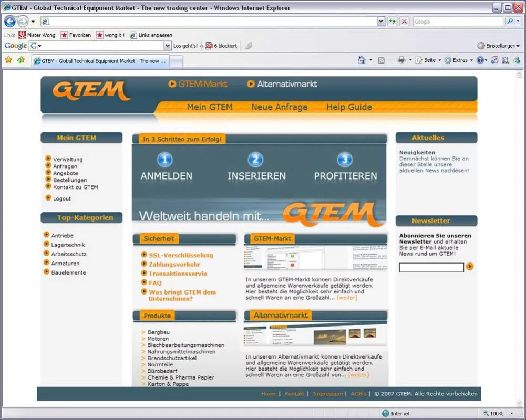Select the Neue Anfrage menu item
Image resolution: width=526 pixels, height=420 pixels.
click(279, 107)
